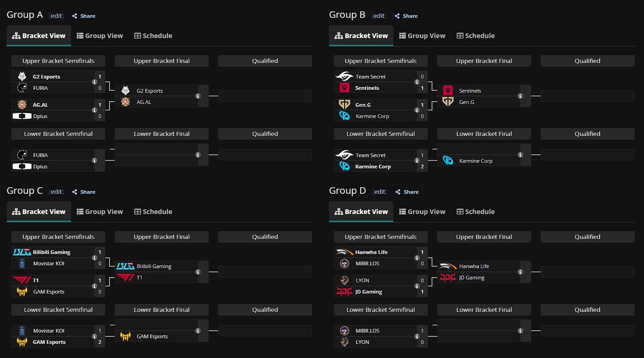This screenshot has height=358, width=644.
Task: Open info icon for FURIA vs Dplus lower semifinal
Action: (x=94, y=160)
